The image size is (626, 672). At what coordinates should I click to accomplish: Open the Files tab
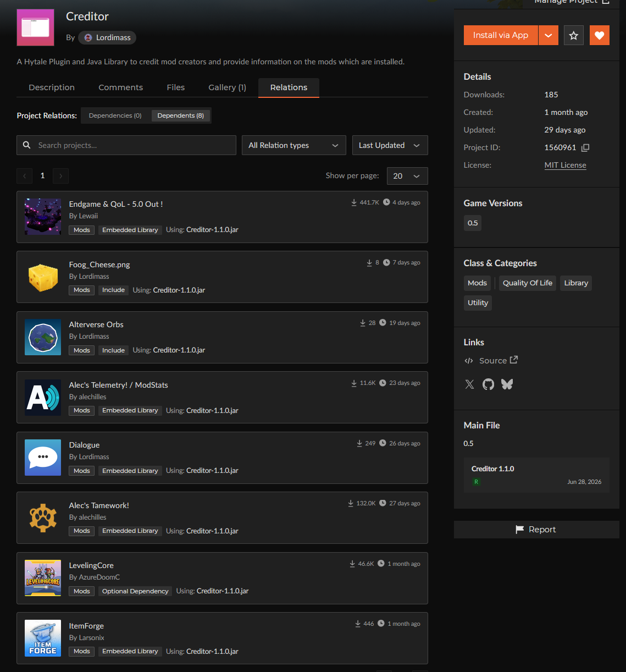176,87
